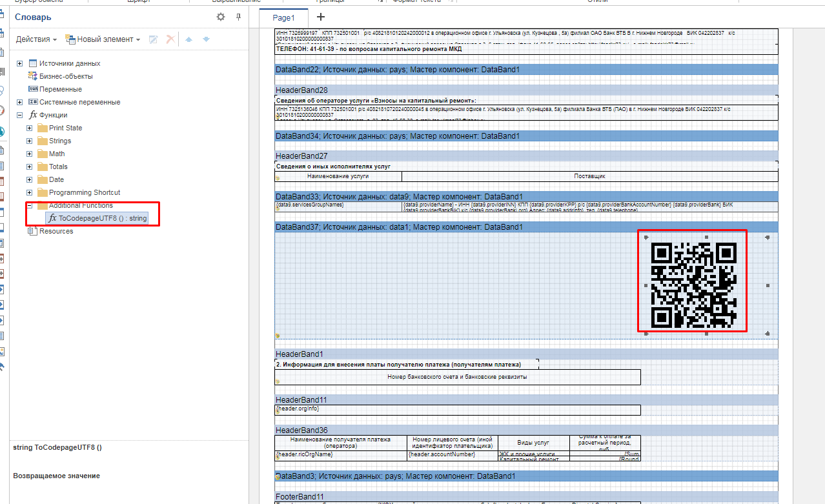The height and width of the screenshot is (504, 825).
Task: Click the Сведения о иных исполнителях heading
Action: pyautogui.click(x=526, y=166)
